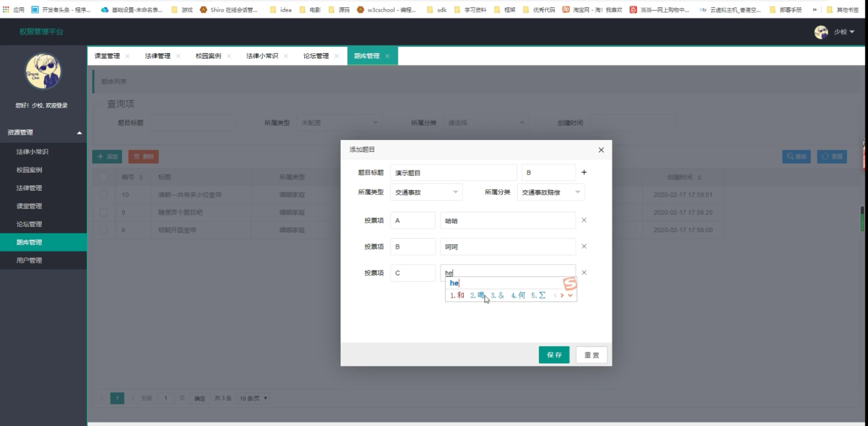
Task: Close the 法律管理 tab with its X
Action: [178, 56]
